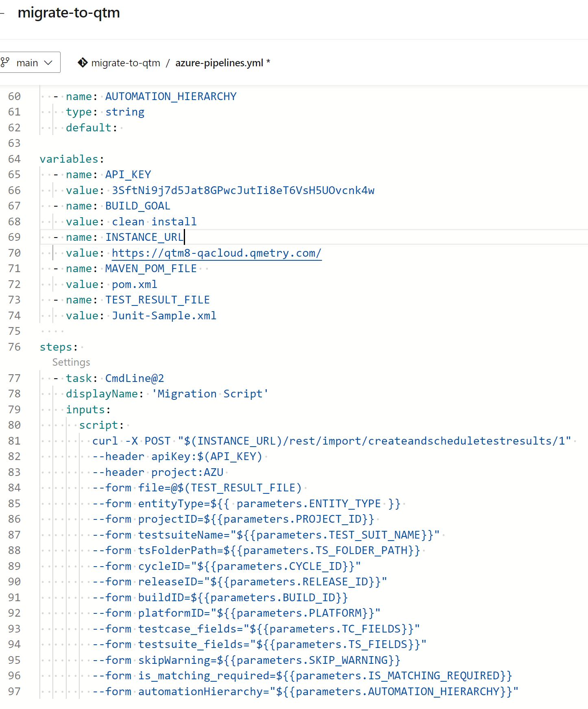Click the repository diamond icon in breadcrumb
Image resolution: width=588 pixels, height=709 pixels.
(x=83, y=63)
